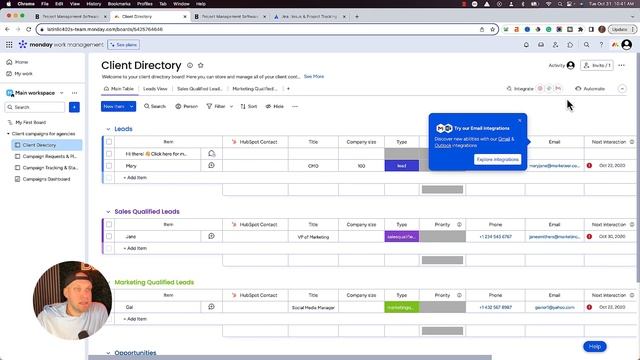Screen dimensions: 640x360
Task: Switch to the Main Table view tab
Action: (x=119, y=89)
